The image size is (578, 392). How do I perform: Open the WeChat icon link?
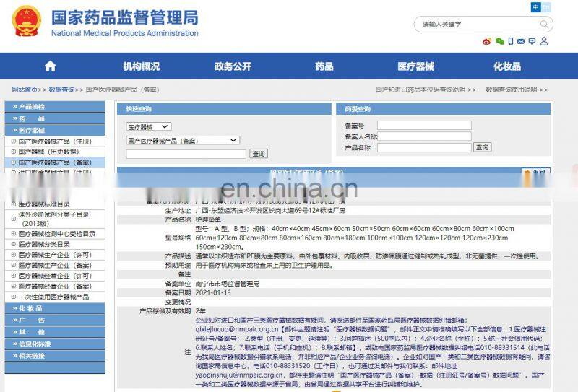[499, 42]
